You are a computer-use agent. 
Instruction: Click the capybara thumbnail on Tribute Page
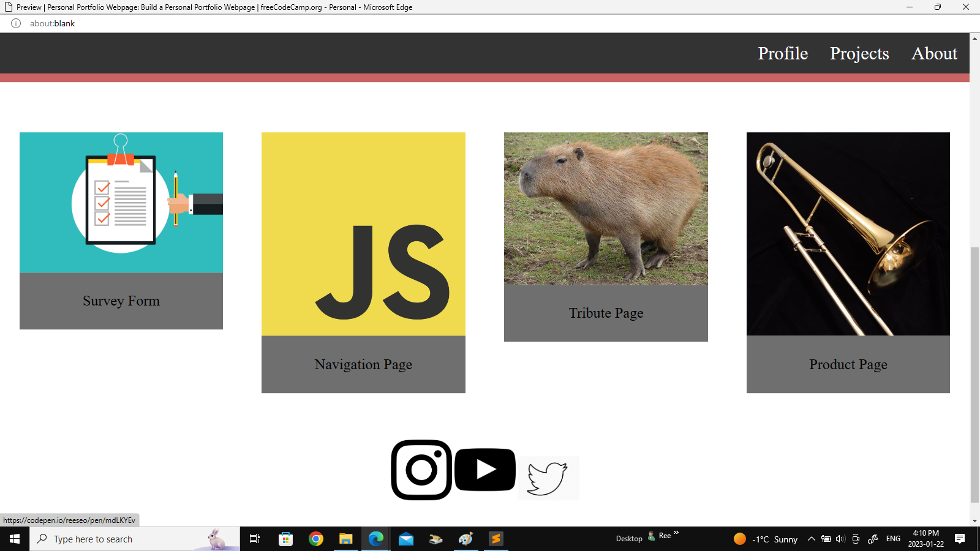pyautogui.click(x=606, y=208)
